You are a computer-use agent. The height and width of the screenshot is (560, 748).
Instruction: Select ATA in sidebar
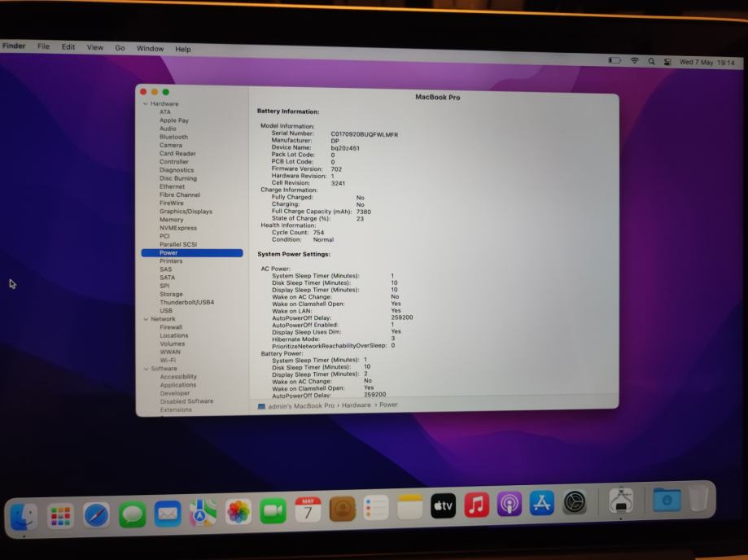click(x=165, y=112)
